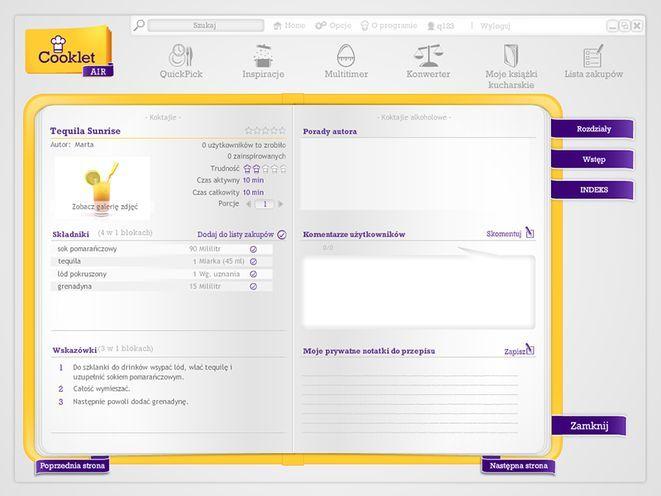Open INDEKS bookmark tab
The image size is (661, 496).
pos(592,190)
